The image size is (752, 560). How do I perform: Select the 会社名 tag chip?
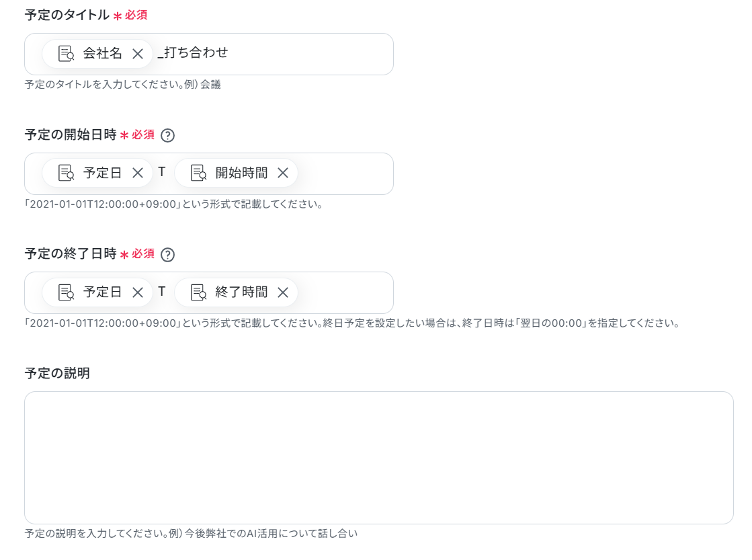tap(97, 54)
